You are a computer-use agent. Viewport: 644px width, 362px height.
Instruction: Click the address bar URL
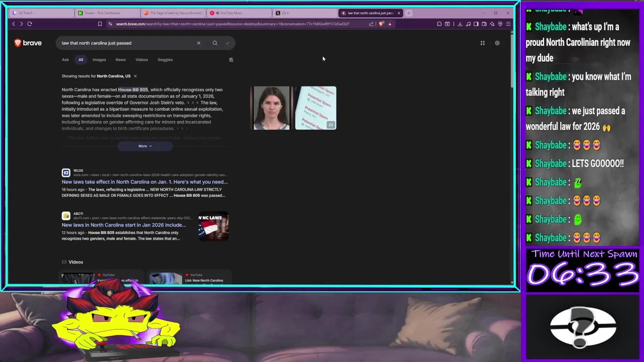tap(232, 24)
